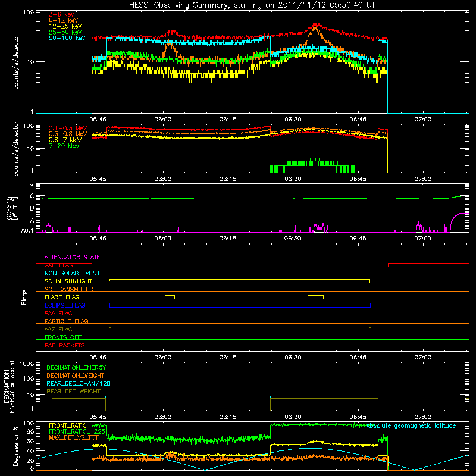Click the 07:00 tick label under the top panel

click(423, 120)
